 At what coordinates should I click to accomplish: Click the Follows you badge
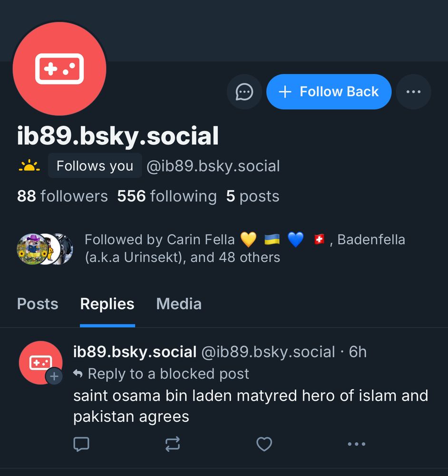click(95, 166)
